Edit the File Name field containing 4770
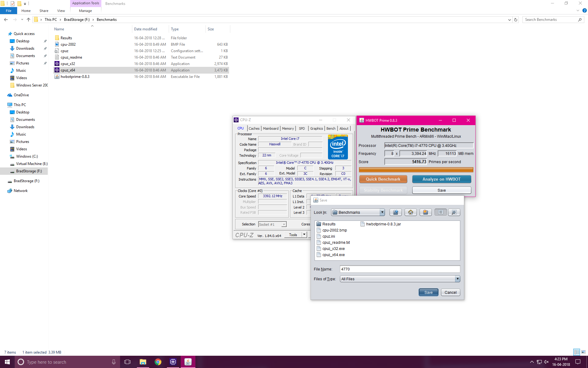The height and width of the screenshot is (368, 588). [x=400, y=269]
